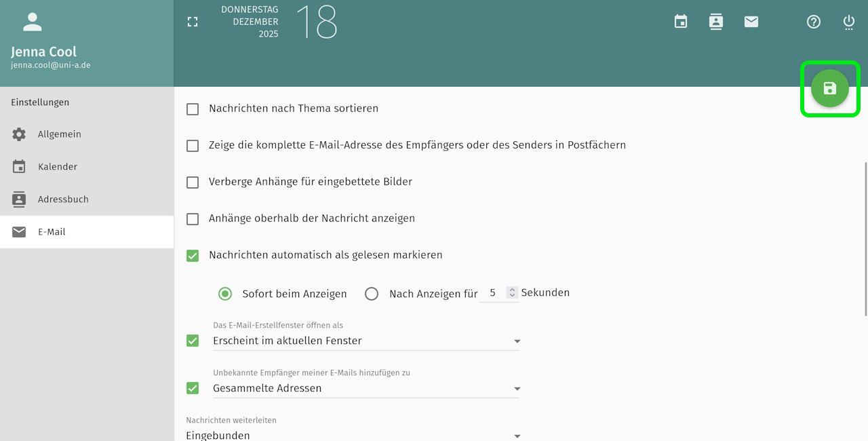The width and height of the screenshot is (868, 441).
Task: Click the help question mark icon
Action: (x=814, y=22)
